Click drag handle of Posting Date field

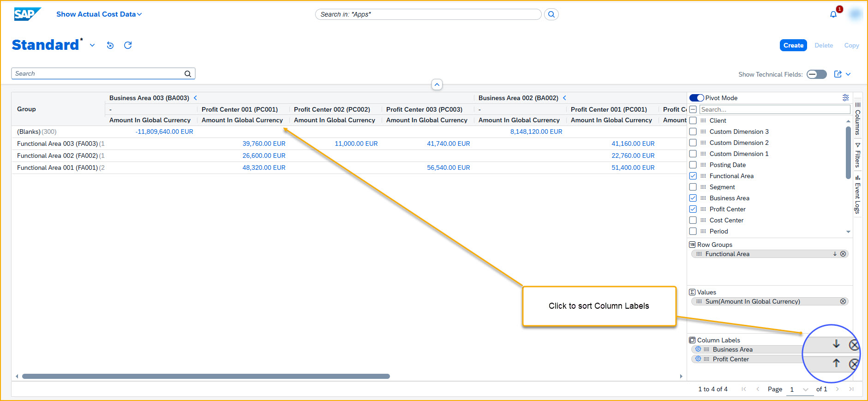pyautogui.click(x=703, y=165)
